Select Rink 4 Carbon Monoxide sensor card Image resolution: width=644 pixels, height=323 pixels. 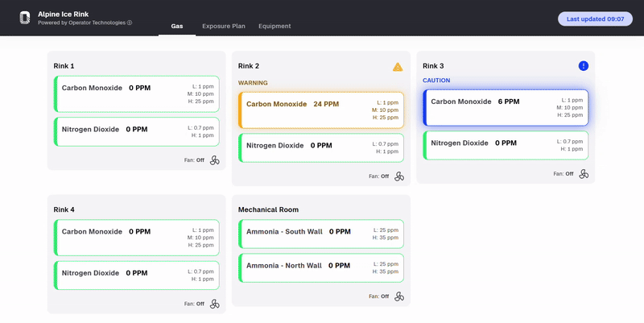pyautogui.click(x=136, y=237)
